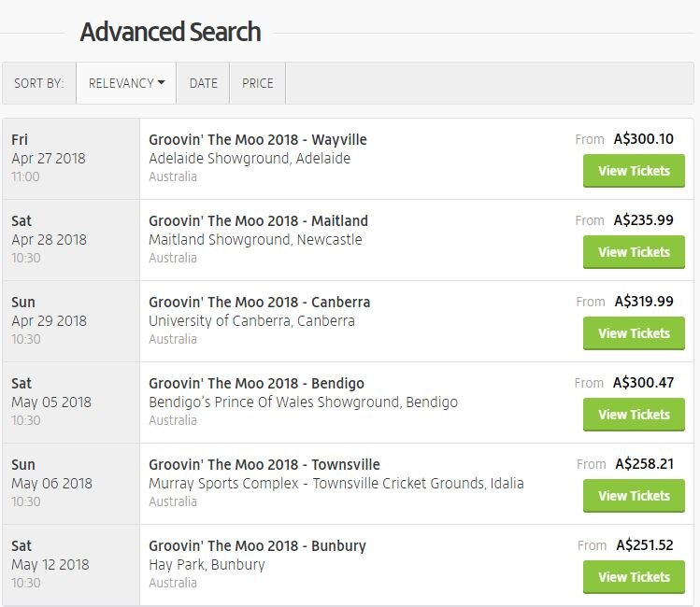View Tickets for Townsville event
Image resolution: width=700 pixels, height=607 pixels.
pos(634,496)
